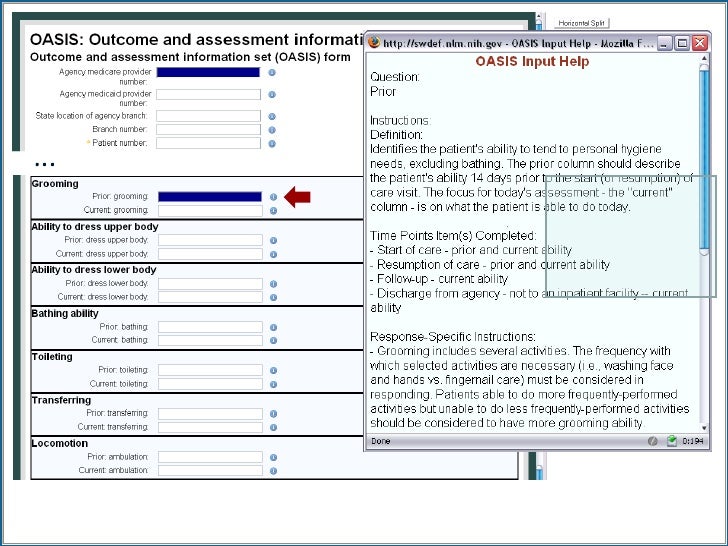Click the '0:194' status bar value
This screenshot has height=546, width=728.
point(692,441)
